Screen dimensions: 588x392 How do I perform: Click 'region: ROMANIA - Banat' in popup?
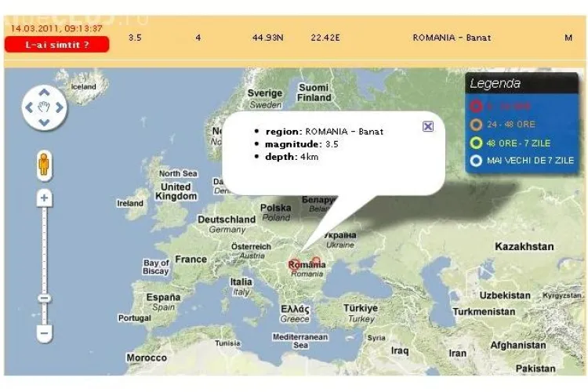pos(325,132)
